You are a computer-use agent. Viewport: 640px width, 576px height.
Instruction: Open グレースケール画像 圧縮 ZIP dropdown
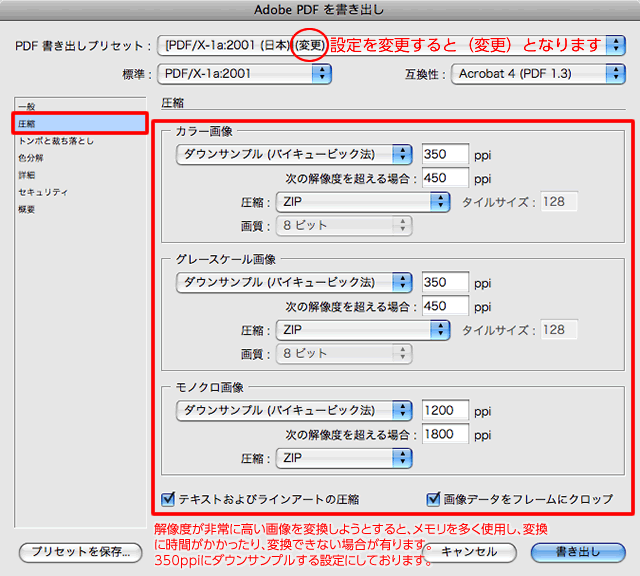[x=363, y=330]
